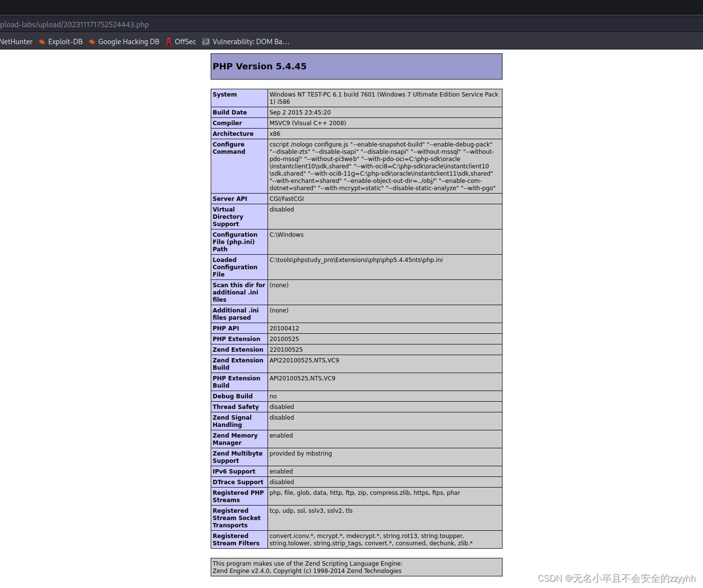Select the provided by mbstring value
Viewport: 703px width, 588px height.
[x=301, y=454]
